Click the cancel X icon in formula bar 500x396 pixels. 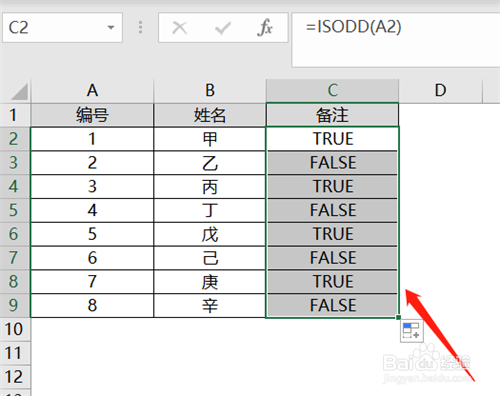click(179, 28)
